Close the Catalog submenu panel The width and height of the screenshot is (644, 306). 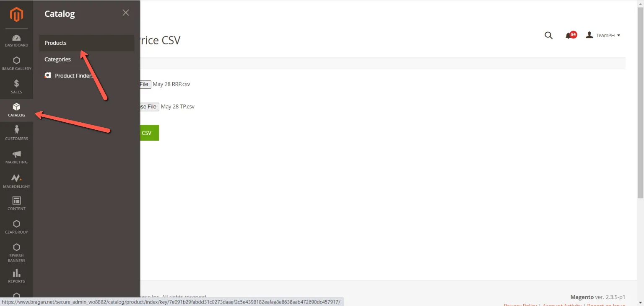point(126,13)
